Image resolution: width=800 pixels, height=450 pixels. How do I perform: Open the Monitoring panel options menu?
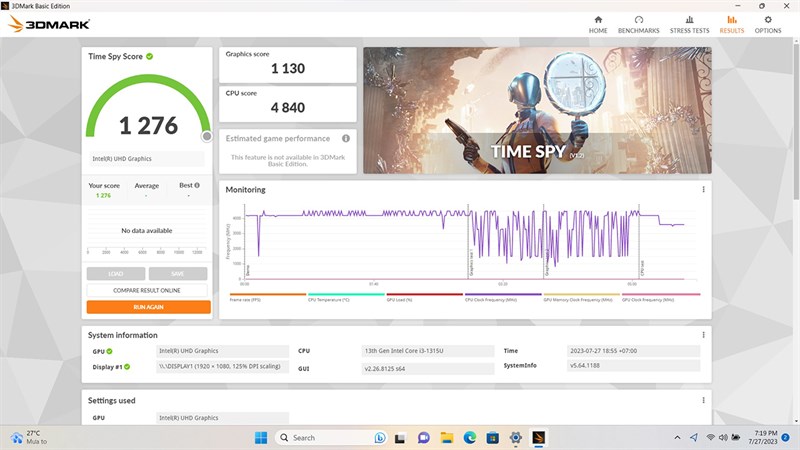(x=703, y=189)
